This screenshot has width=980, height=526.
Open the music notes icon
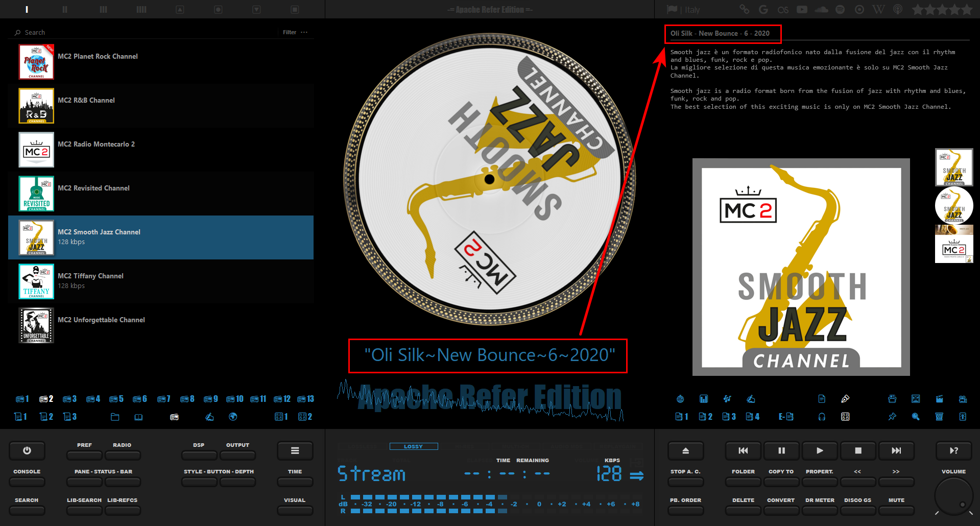coord(727,399)
